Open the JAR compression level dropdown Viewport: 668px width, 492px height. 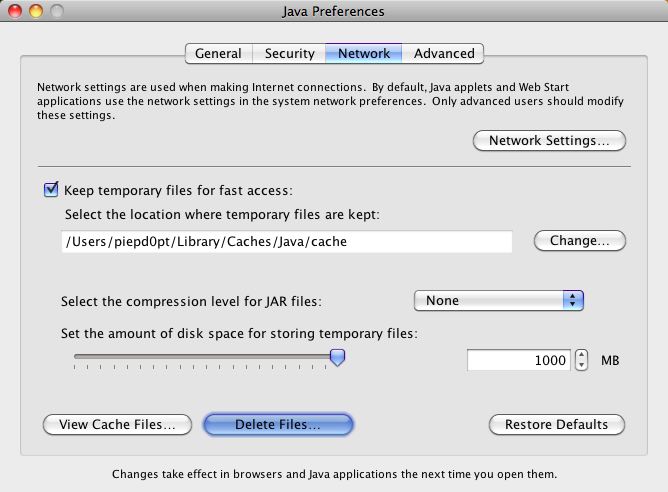tap(498, 301)
